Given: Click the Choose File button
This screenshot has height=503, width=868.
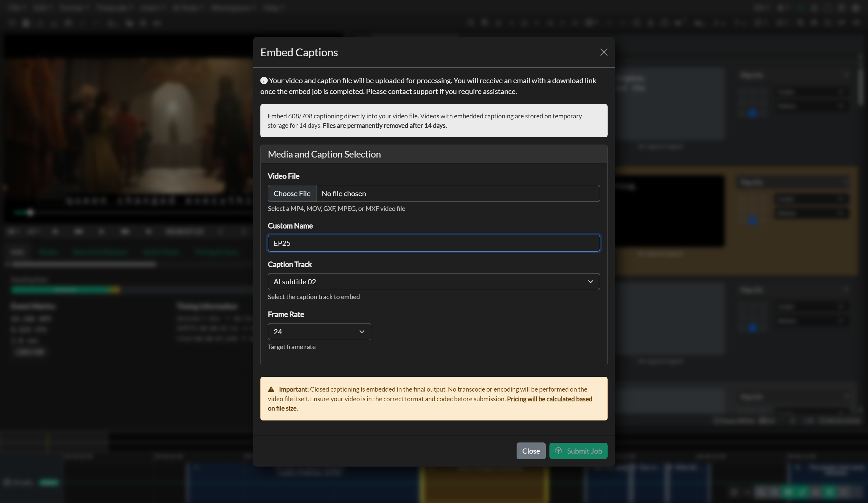Looking at the screenshot, I should tap(292, 193).
